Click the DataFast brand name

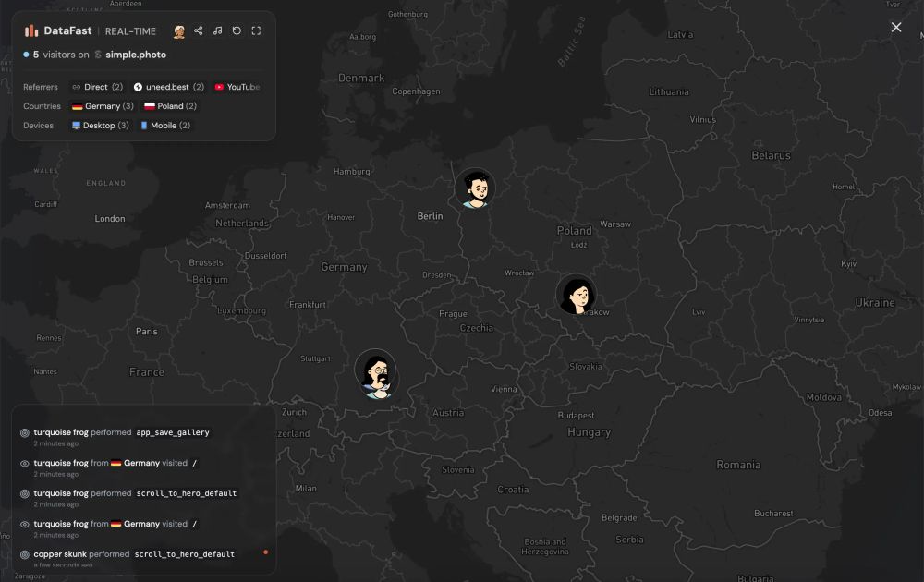pos(67,30)
